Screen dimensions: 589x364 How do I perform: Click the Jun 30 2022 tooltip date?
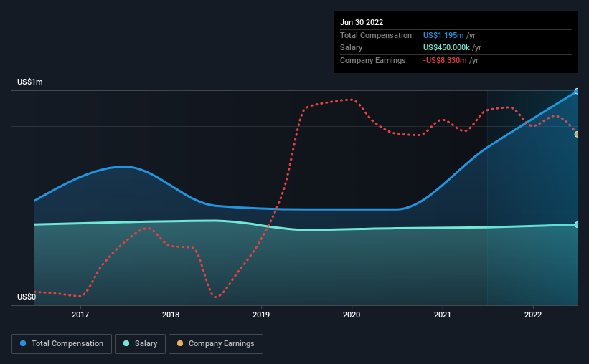362,22
